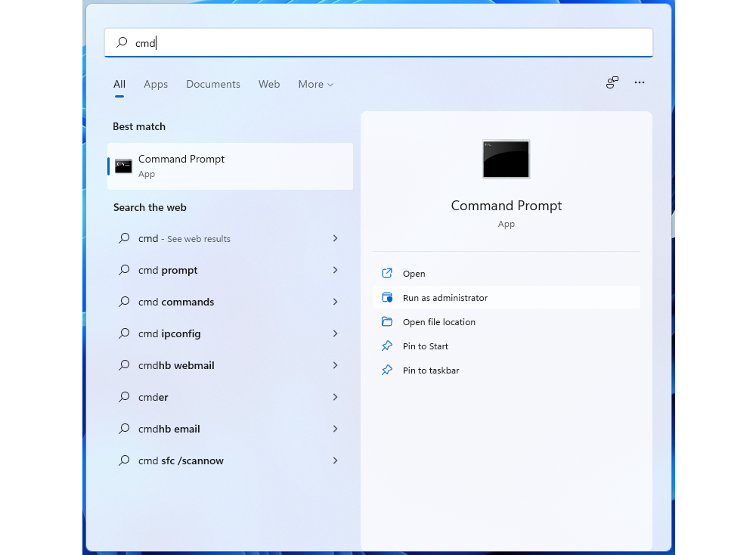Select the 'cmdhb email' web suggestion text

[169, 429]
